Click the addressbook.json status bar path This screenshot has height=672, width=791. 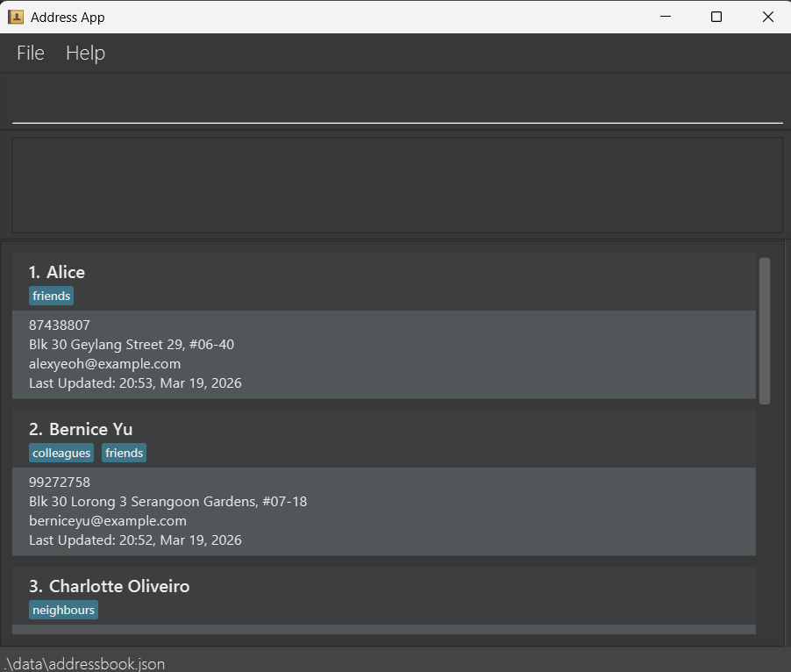[84, 663]
